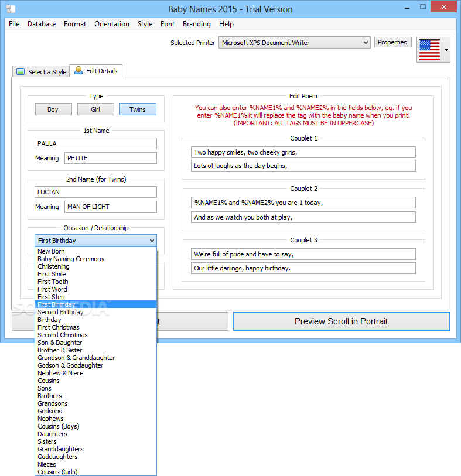This screenshot has width=461, height=476.
Task: Select the Edit Details tab
Action: (96, 71)
